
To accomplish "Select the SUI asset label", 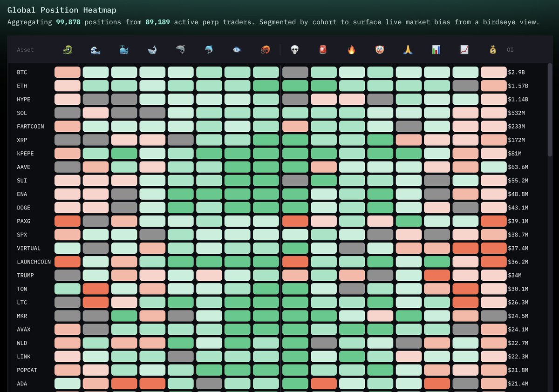I will click(22, 181).
